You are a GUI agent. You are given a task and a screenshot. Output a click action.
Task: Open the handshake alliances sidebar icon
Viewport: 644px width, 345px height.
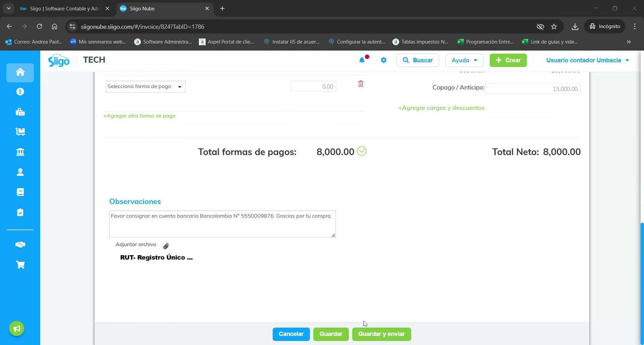(x=20, y=245)
